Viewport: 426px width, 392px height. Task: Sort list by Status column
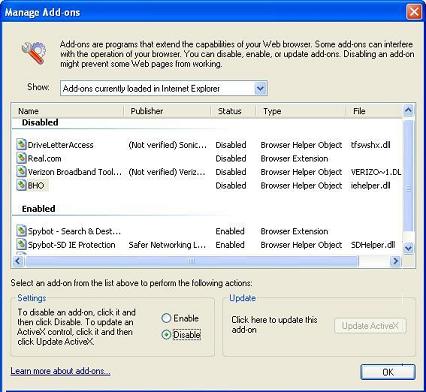[233, 111]
